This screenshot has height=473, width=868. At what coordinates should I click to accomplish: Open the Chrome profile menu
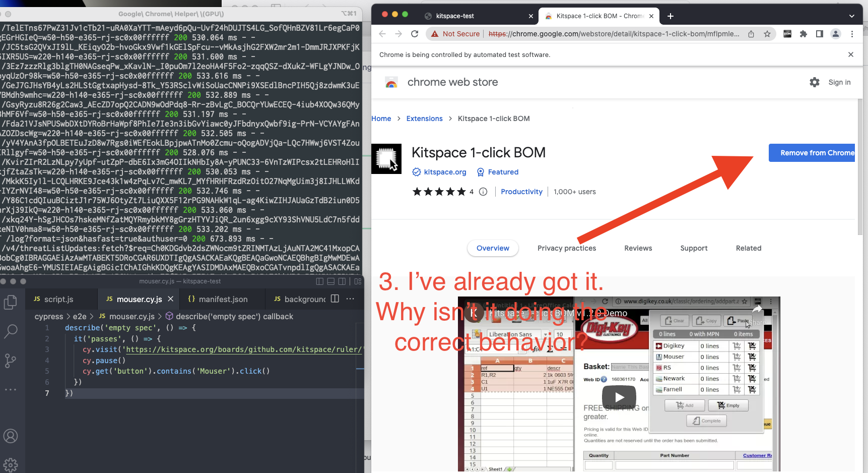(x=836, y=34)
